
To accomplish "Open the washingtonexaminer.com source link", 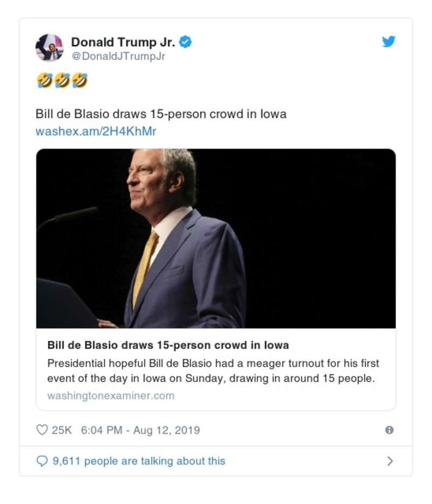I will [x=110, y=396].
